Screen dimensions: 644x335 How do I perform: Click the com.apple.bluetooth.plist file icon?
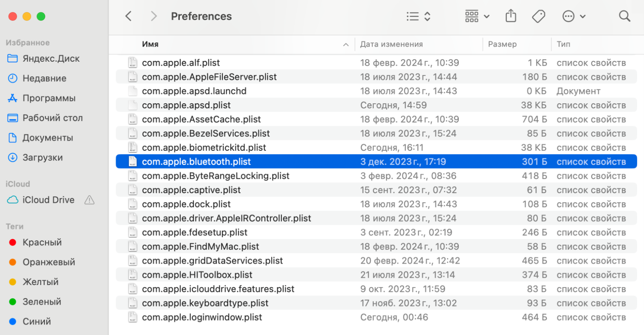[x=133, y=161]
